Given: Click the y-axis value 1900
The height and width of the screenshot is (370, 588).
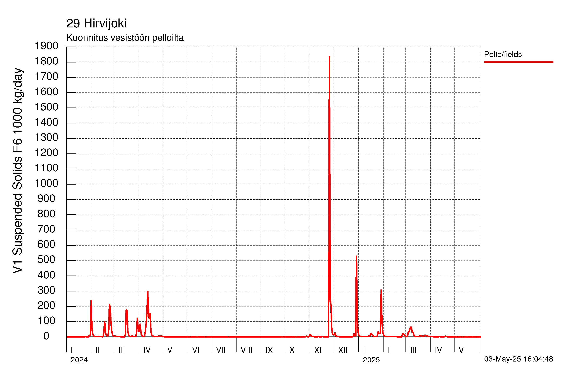Looking at the screenshot, I should tap(46, 46).
